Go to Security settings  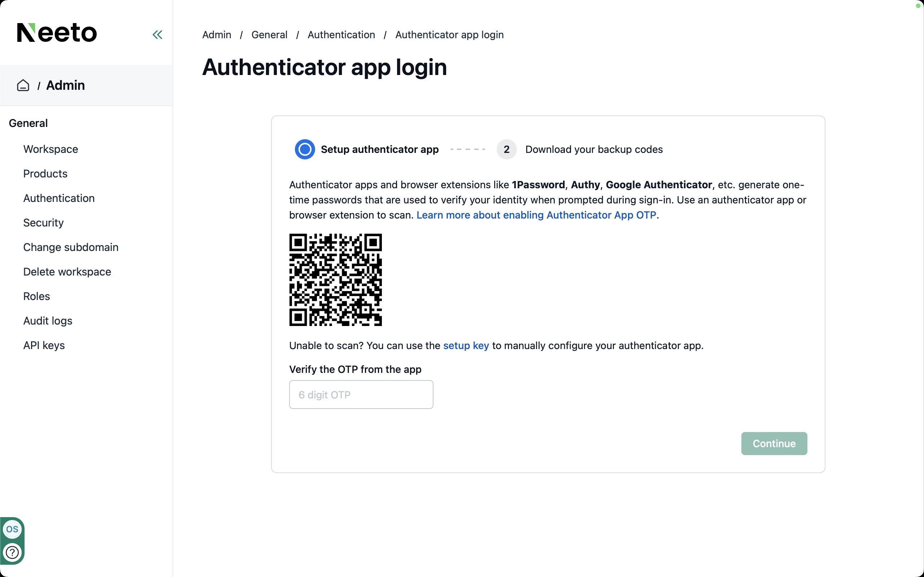pos(43,223)
